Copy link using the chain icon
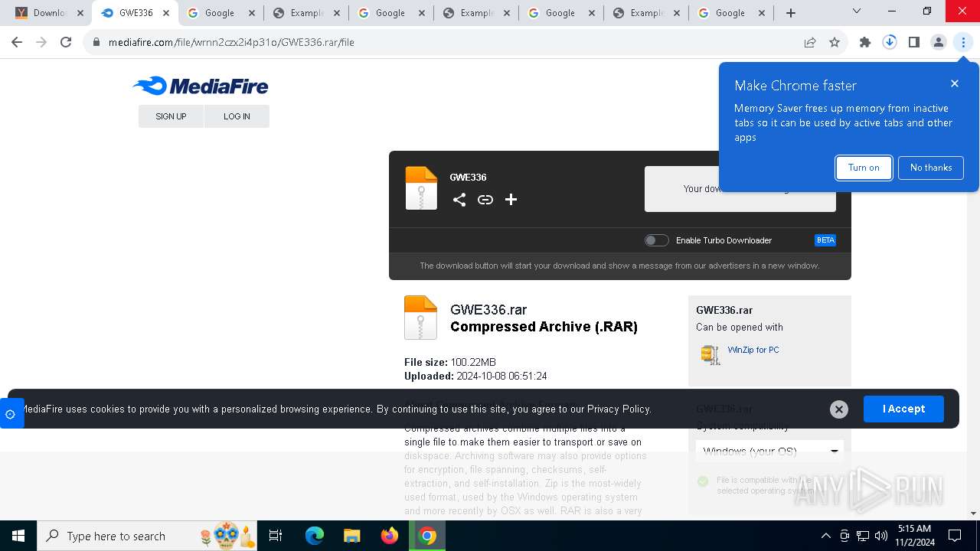This screenshot has width=980, height=551. [485, 200]
